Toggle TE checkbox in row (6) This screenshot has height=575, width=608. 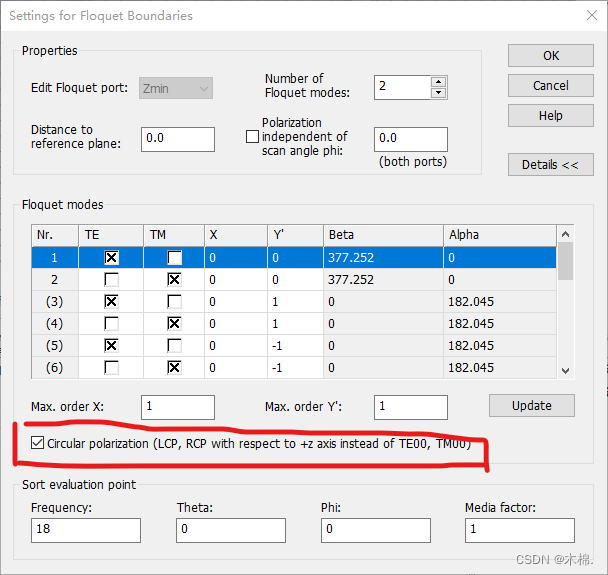click(111, 368)
